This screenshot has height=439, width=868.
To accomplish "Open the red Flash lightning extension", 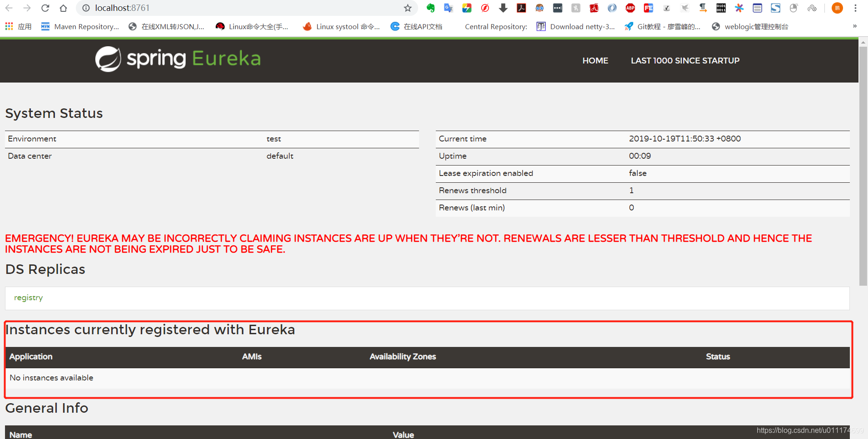I will coord(485,8).
